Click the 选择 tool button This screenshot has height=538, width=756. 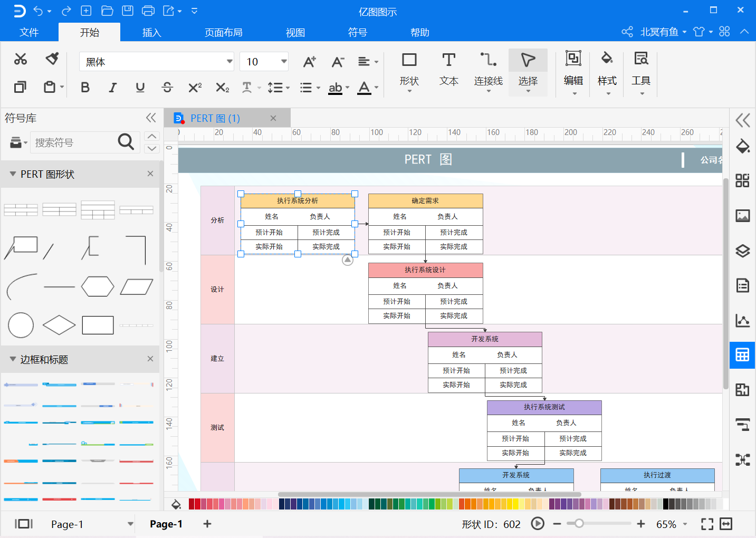point(528,72)
